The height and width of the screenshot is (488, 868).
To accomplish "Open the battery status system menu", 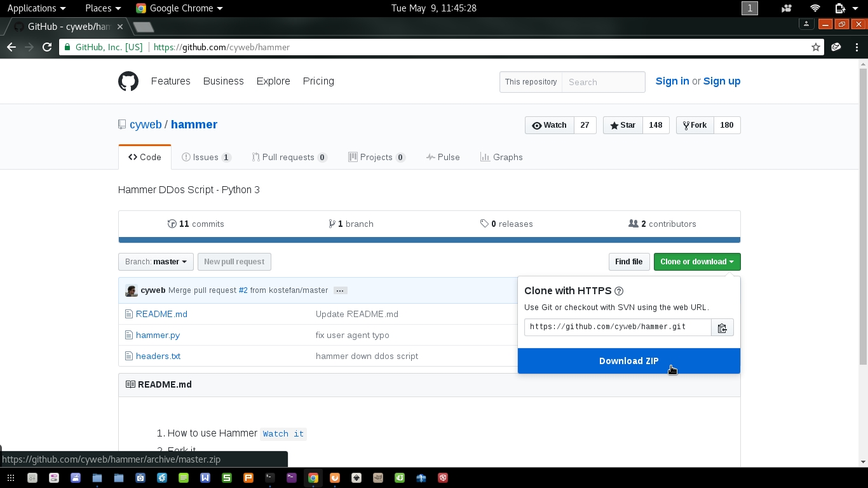I will [x=845, y=8].
